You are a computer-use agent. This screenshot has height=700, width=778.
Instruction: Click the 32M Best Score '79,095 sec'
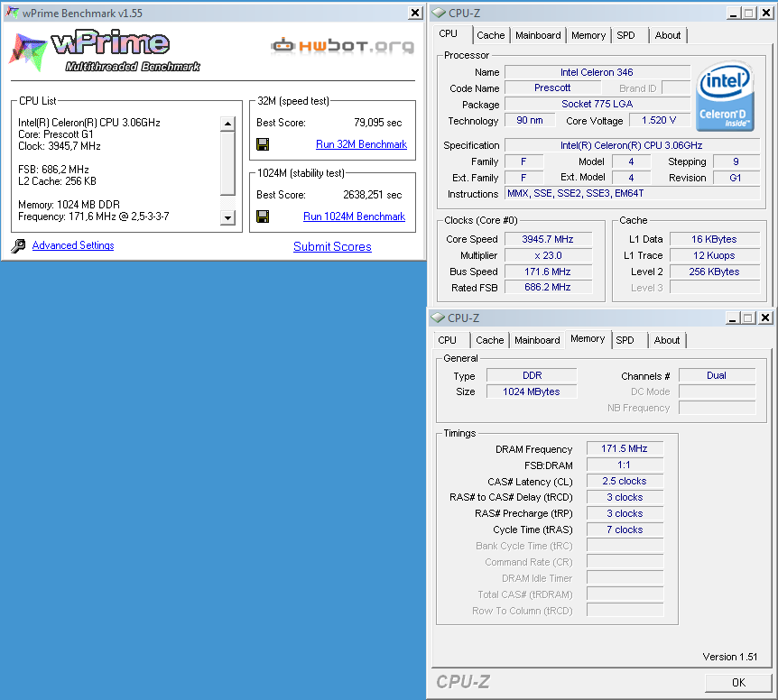pyautogui.click(x=377, y=123)
